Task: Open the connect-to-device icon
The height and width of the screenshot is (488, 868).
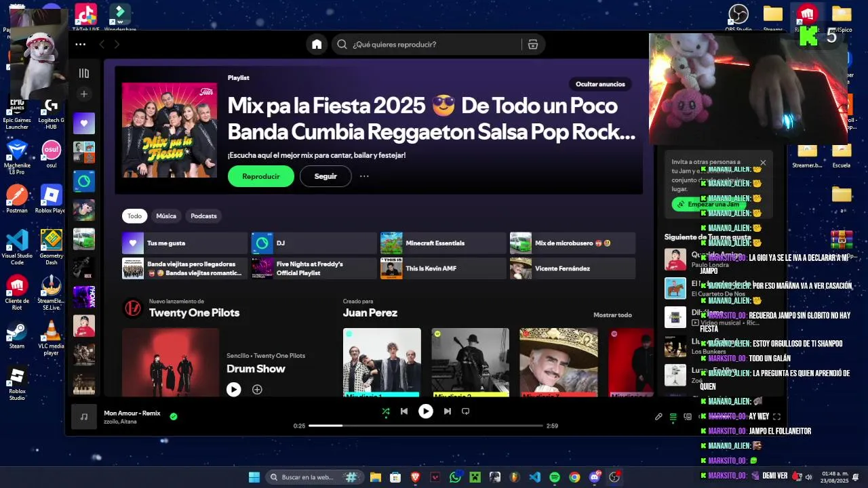Action: point(688,417)
